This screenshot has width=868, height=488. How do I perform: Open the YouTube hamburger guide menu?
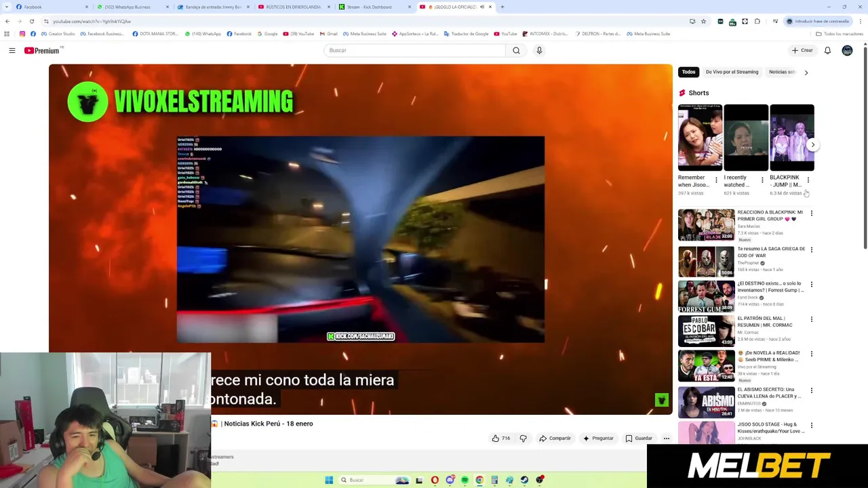pos(12,50)
